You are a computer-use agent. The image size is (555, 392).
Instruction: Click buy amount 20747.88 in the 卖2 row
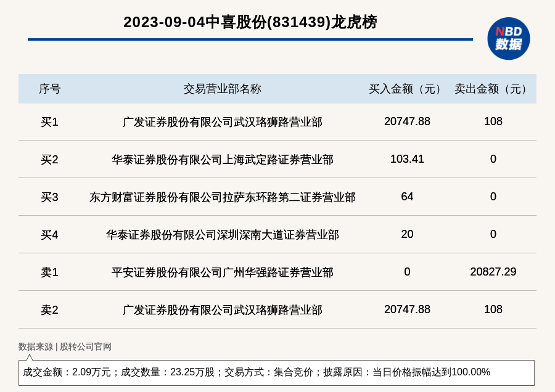(407, 309)
